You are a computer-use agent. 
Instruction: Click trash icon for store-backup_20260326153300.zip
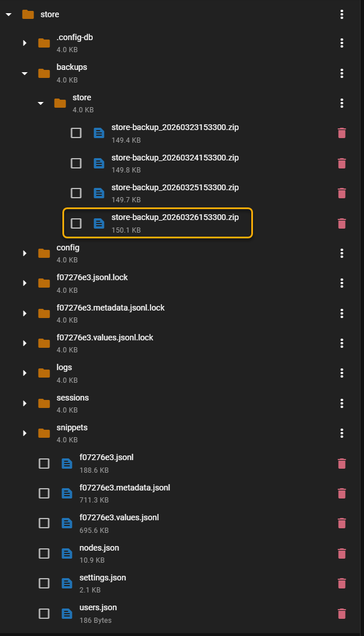click(x=342, y=223)
